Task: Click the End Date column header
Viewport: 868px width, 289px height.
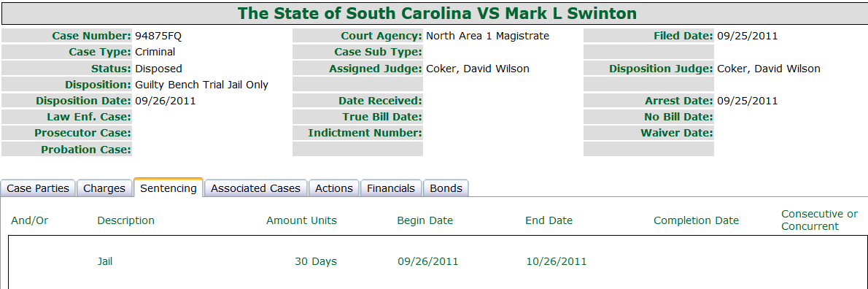Action: pos(549,220)
